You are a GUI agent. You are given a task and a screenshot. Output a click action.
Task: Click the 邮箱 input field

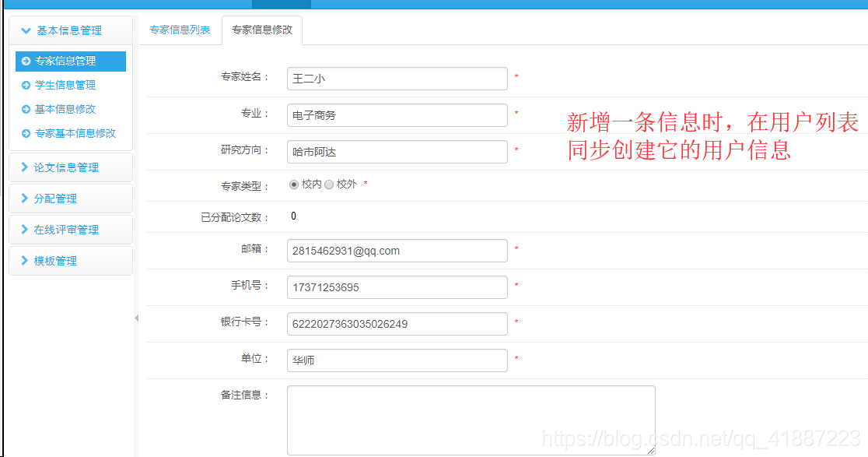tap(397, 251)
